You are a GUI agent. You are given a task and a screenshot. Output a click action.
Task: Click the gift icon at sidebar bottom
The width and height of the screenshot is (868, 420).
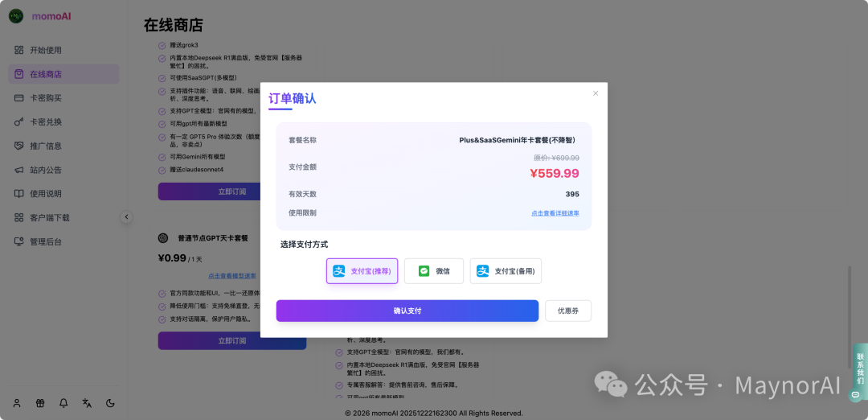(40, 403)
